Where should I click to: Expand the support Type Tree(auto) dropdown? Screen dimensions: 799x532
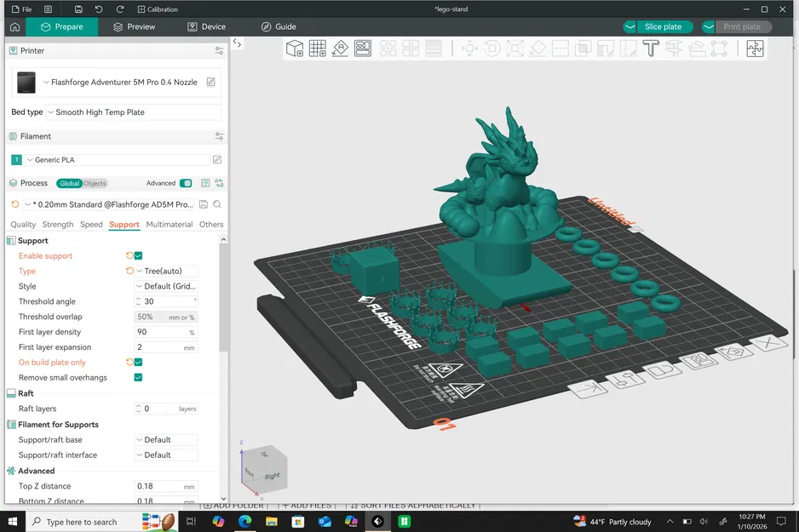[165, 271]
